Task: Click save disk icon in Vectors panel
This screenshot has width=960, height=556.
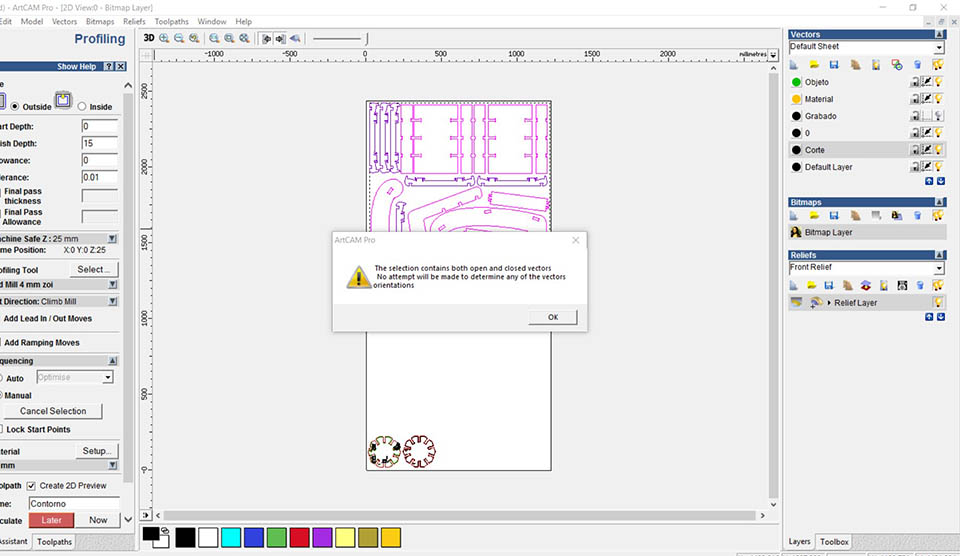Action: (x=834, y=64)
